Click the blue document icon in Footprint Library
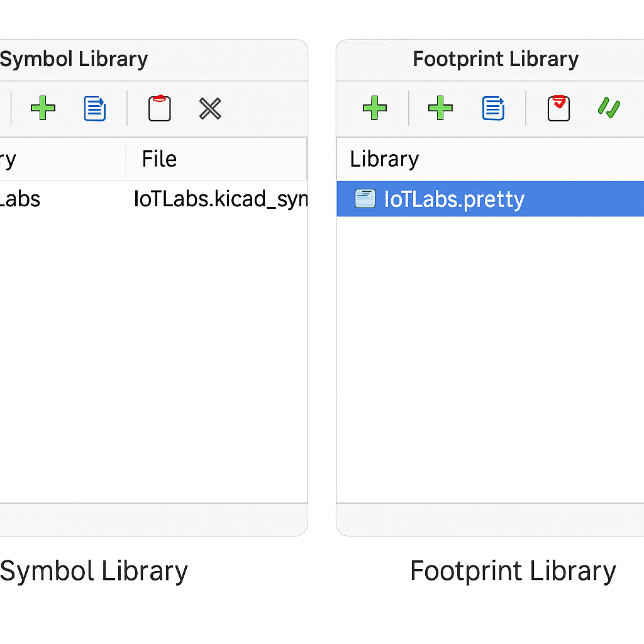This screenshot has width=644, height=644. click(x=494, y=108)
